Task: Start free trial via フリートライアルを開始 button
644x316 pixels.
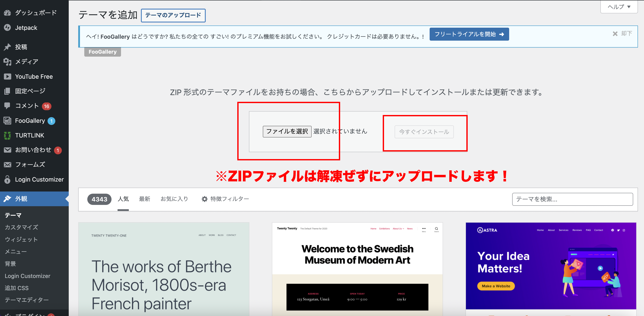Action: pyautogui.click(x=469, y=34)
